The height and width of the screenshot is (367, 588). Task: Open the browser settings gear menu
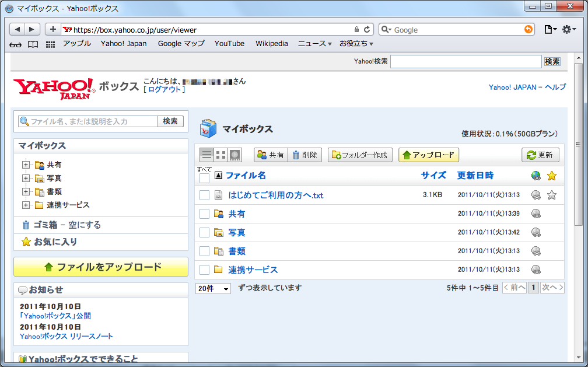569,29
